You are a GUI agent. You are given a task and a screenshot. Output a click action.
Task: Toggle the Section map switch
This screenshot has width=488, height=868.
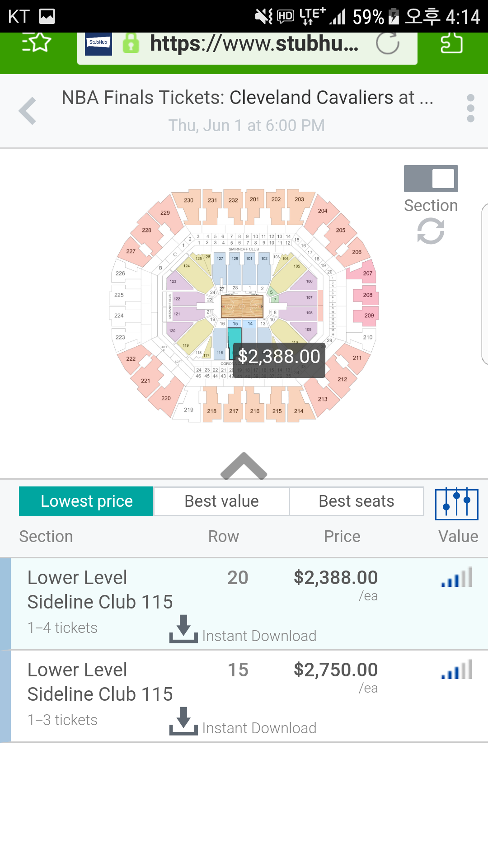pyautogui.click(x=431, y=179)
